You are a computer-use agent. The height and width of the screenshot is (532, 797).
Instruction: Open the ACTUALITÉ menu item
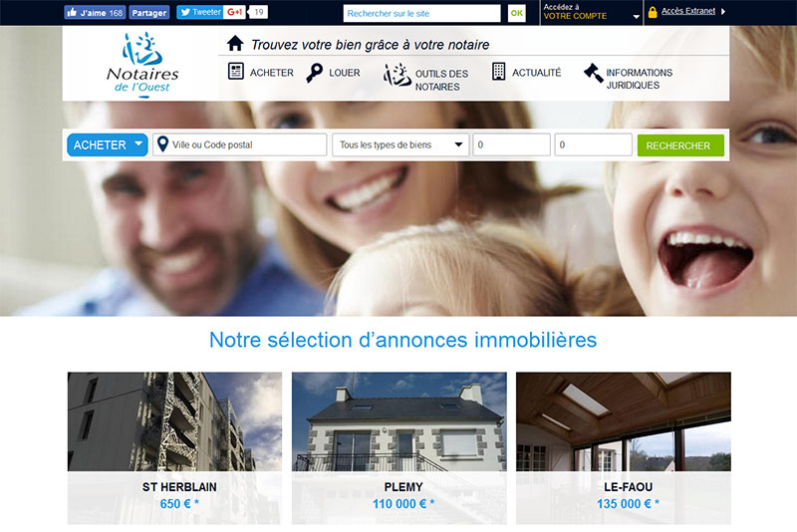pyautogui.click(x=536, y=73)
